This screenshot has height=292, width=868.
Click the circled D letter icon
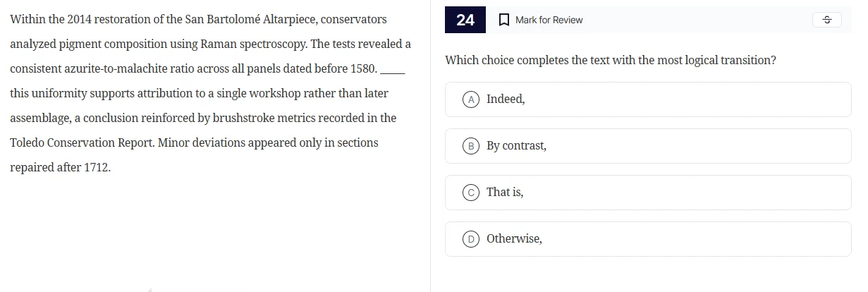pyautogui.click(x=470, y=239)
